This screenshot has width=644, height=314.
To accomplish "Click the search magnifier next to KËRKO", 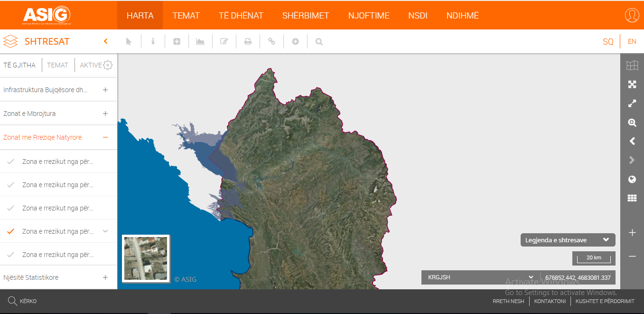I will [x=12, y=301].
